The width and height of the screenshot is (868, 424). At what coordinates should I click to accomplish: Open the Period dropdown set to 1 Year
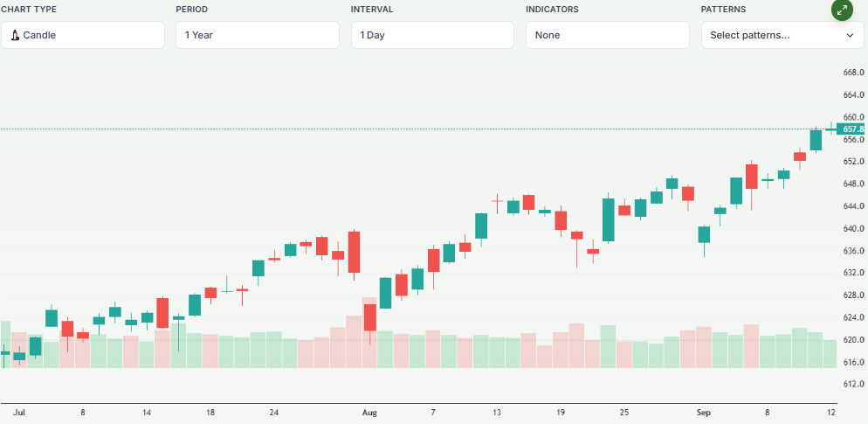point(257,35)
